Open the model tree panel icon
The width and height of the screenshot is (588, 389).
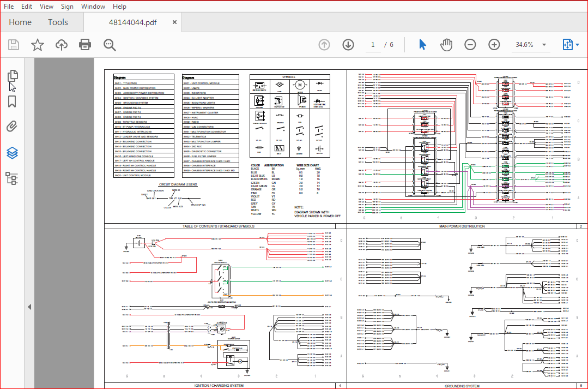coord(12,179)
